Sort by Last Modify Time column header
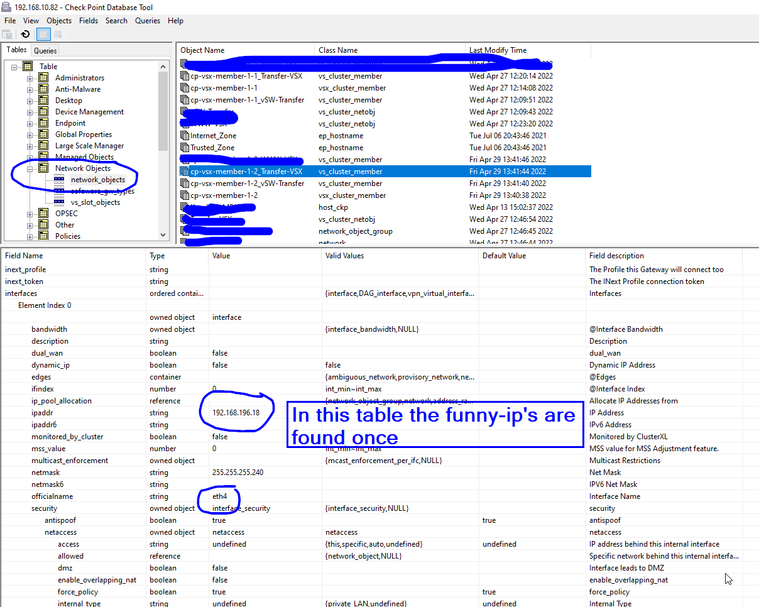Image resolution: width=759 pixels, height=607 pixels. (497, 50)
